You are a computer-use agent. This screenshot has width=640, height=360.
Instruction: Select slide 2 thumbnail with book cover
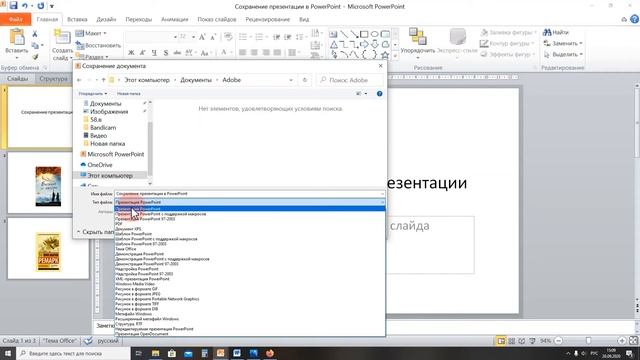pyautogui.click(x=48, y=183)
